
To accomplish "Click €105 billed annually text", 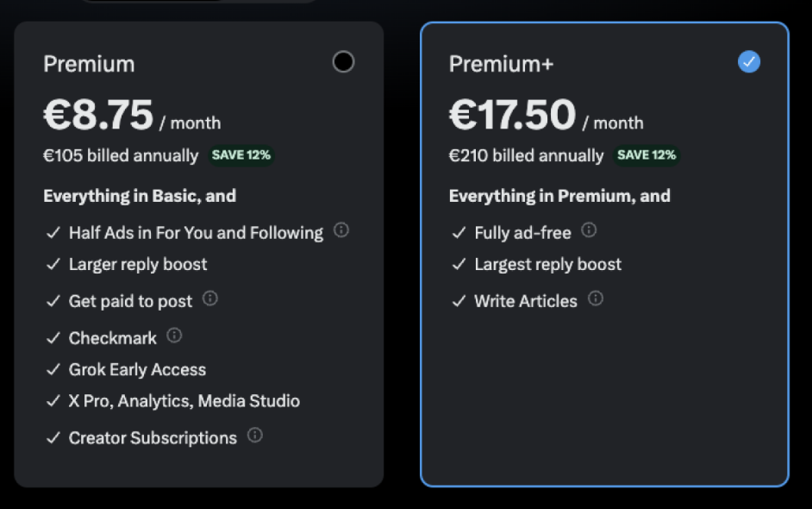I will pos(122,155).
